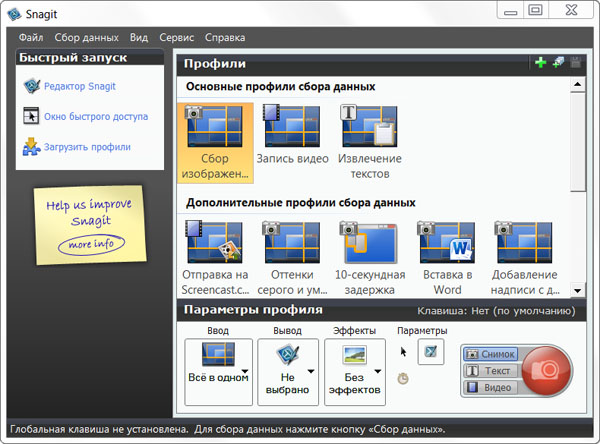The width and height of the screenshot is (600, 444).
Task: Open the Файл menu
Action: point(31,38)
